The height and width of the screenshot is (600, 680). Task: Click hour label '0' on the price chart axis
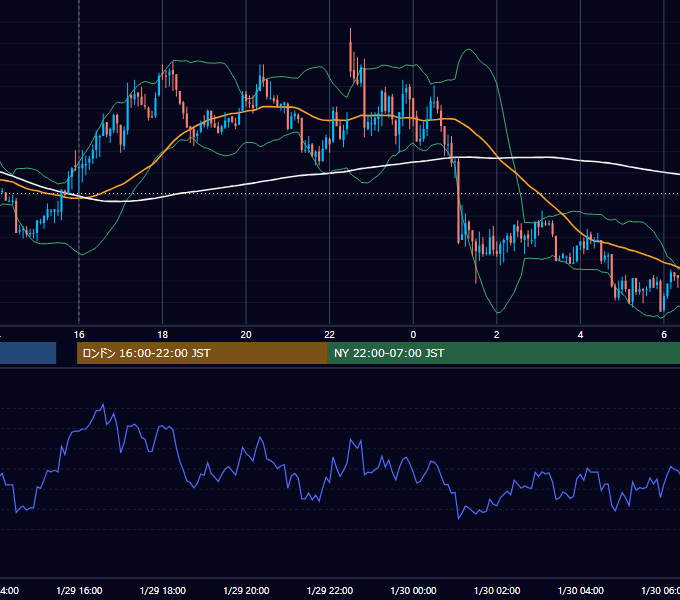(x=413, y=335)
